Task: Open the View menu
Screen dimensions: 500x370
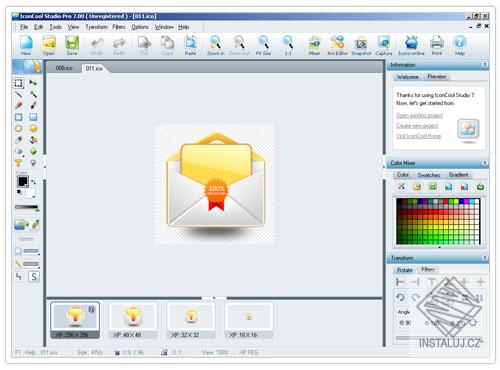Action: pos(73,27)
